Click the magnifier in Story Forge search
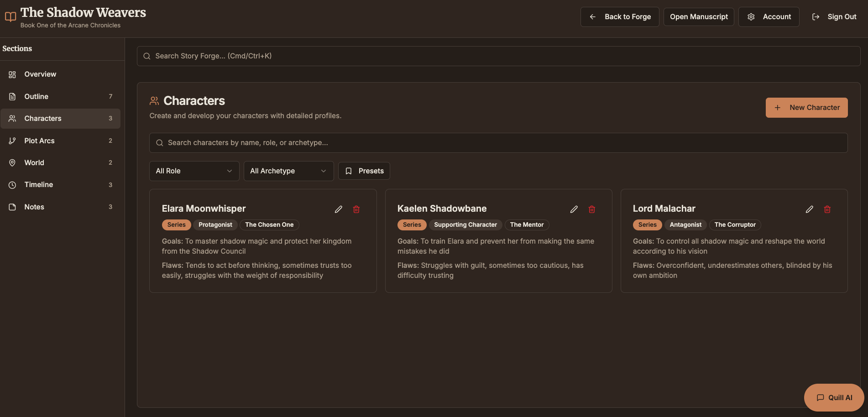This screenshot has height=417, width=868. click(147, 56)
